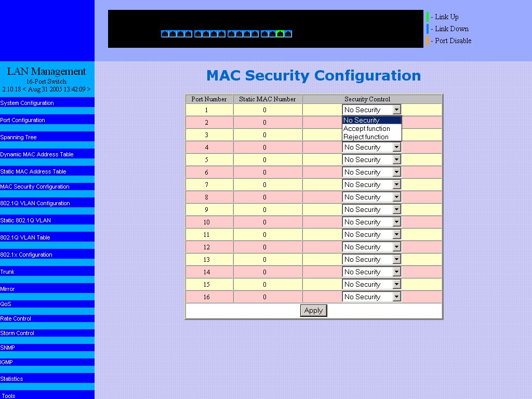Screen dimensions: 532x399
Task: Go to 802.1Q VLAN Configuration page
Action: coord(35,203)
